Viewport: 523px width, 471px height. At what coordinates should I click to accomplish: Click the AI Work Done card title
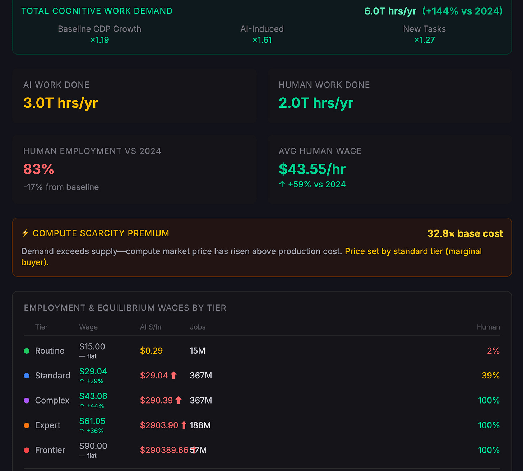56,85
